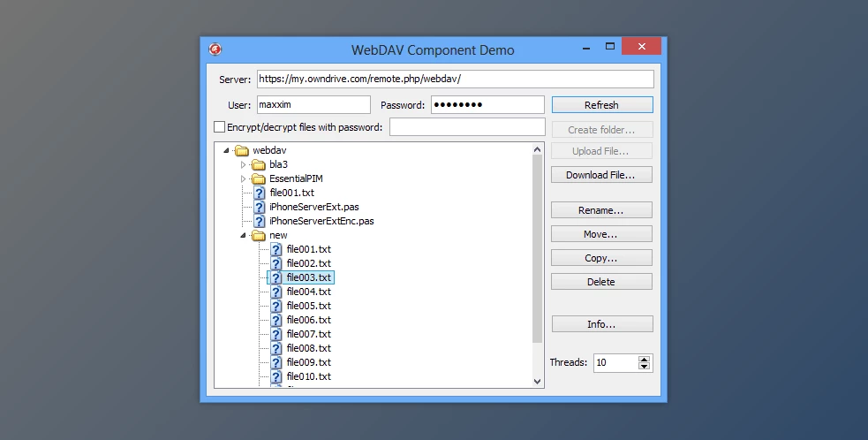
Task: Select the file002.txt row
Action: pos(308,263)
